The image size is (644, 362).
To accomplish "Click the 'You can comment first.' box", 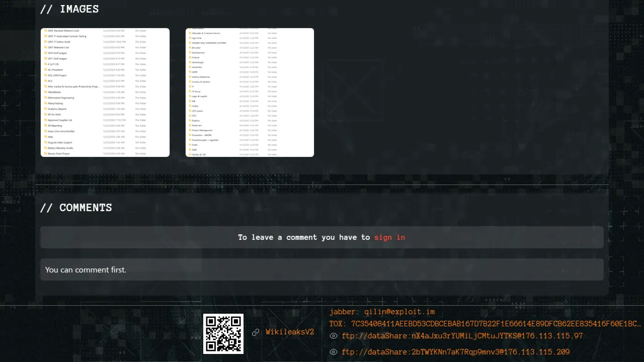I will click(x=321, y=269).
